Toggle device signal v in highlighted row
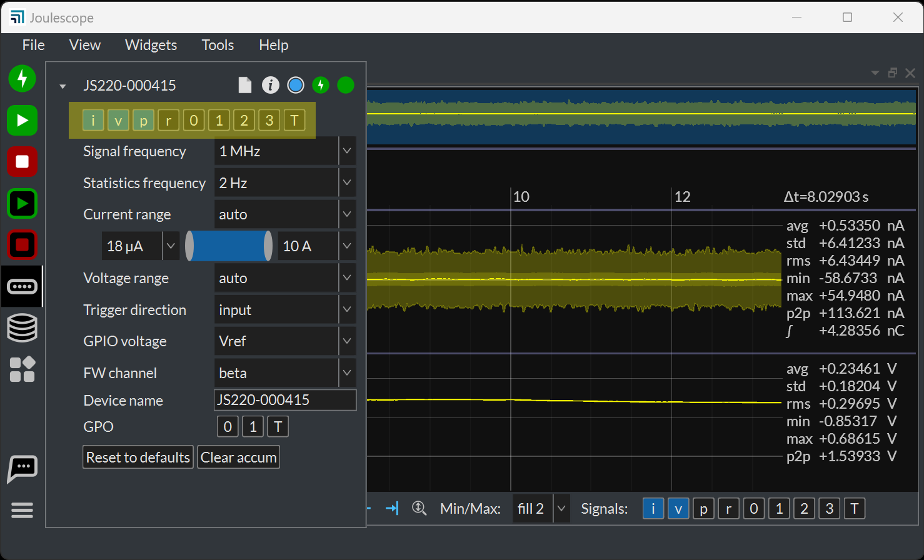This screenshot has width=924, height=560. click(x=118, y=120)
